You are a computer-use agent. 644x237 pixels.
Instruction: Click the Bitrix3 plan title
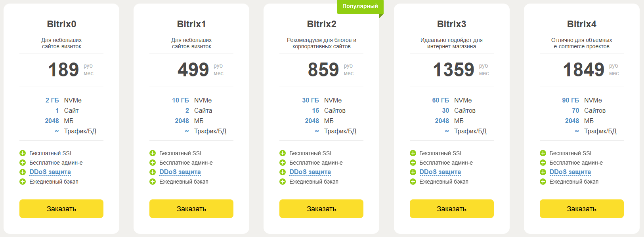[x=451, y=24]
